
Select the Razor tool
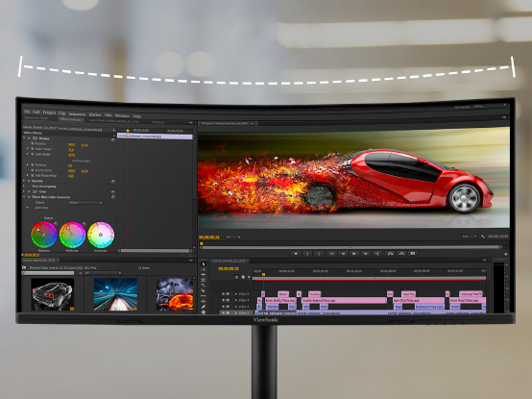click(x=204, y=290)
